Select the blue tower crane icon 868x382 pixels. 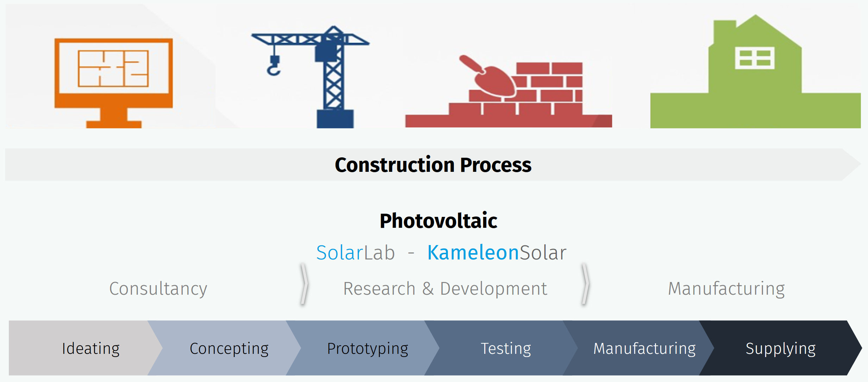310,76
